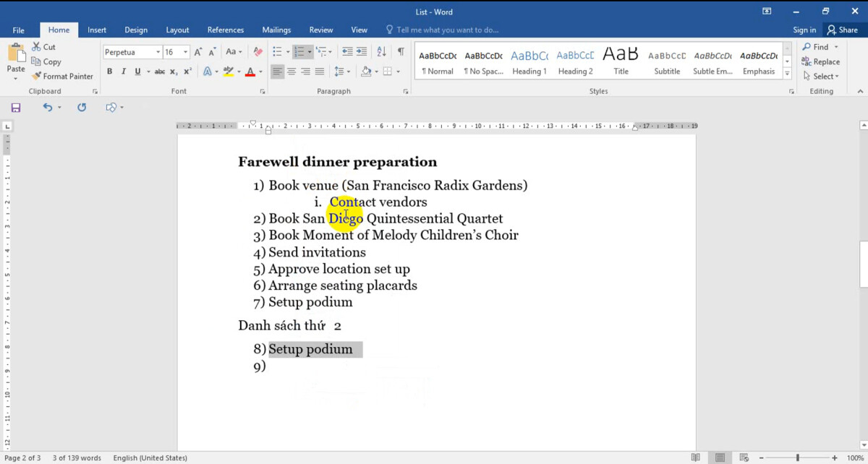
Task: Click the Bullets list icon
Action: pos(276,52)
